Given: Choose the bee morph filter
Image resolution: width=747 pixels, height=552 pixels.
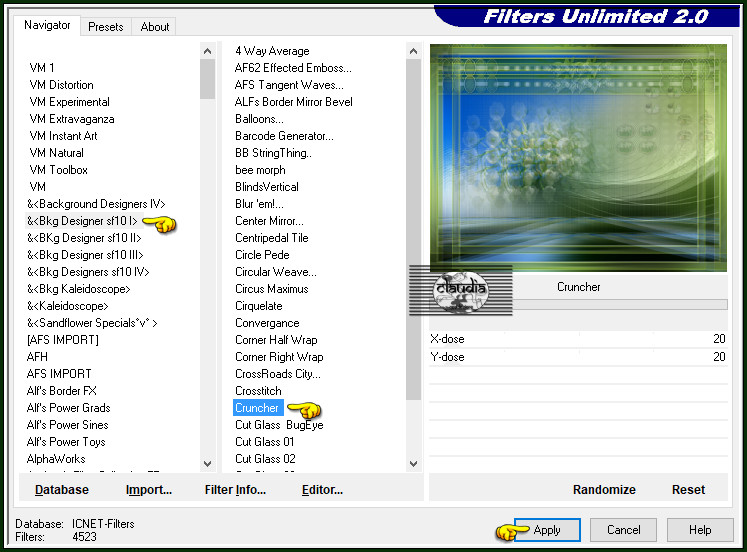Looking at the screenshot, I should click(x=260, y=170).
